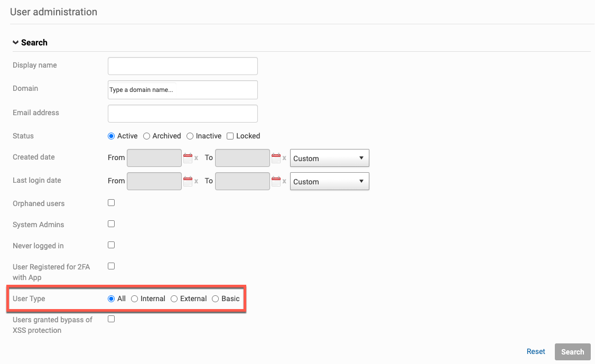Open the Last login date Custom dropdown
595x364 pixels.
click(329, 182)
